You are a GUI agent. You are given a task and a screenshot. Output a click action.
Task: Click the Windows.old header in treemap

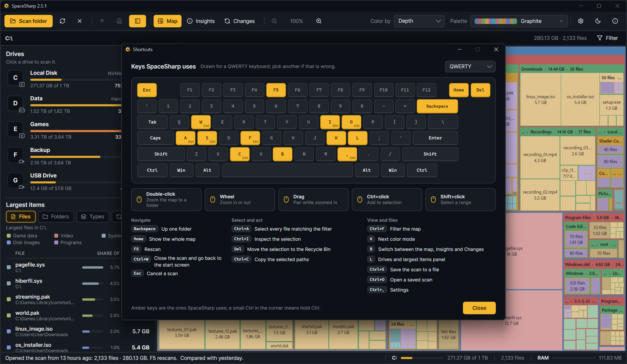[x=594, y=264]
